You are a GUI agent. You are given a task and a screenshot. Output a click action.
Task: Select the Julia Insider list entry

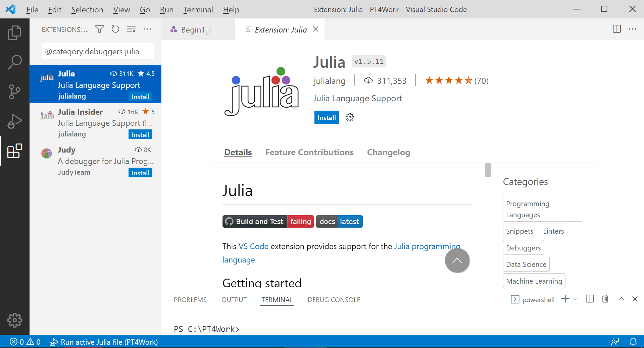pos(96,122)
